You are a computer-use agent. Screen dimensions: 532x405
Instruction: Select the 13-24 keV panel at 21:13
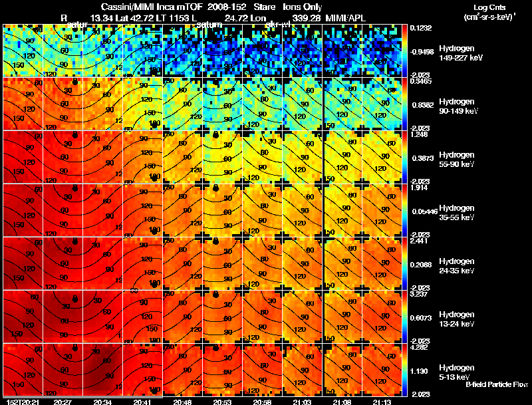tap(382, 317)
